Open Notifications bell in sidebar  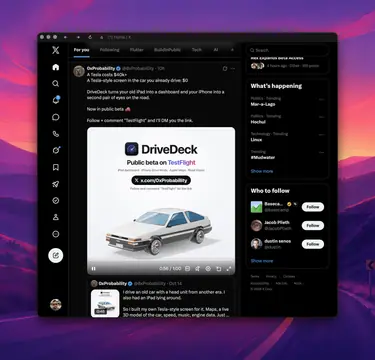[56, 100]
